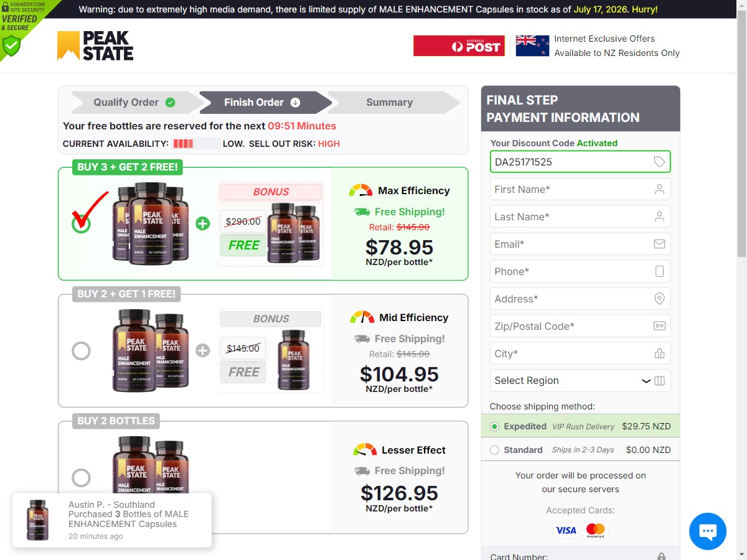
Task: Click the Zip/Postal Code input field
Action: 580,326
